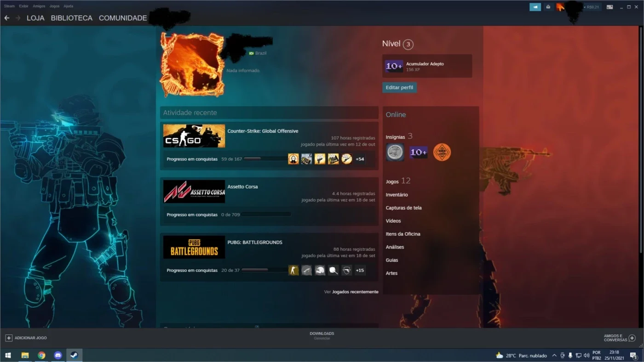Open the BIBLIOTECA tab
Image resolution: width=644 pixels, height=362 pixels.
tap(72, 18)
